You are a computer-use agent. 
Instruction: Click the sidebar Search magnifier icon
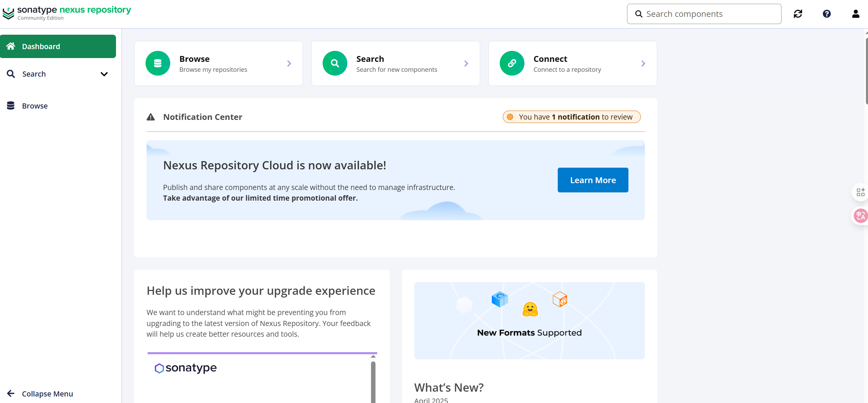click(x=11, y=74)
